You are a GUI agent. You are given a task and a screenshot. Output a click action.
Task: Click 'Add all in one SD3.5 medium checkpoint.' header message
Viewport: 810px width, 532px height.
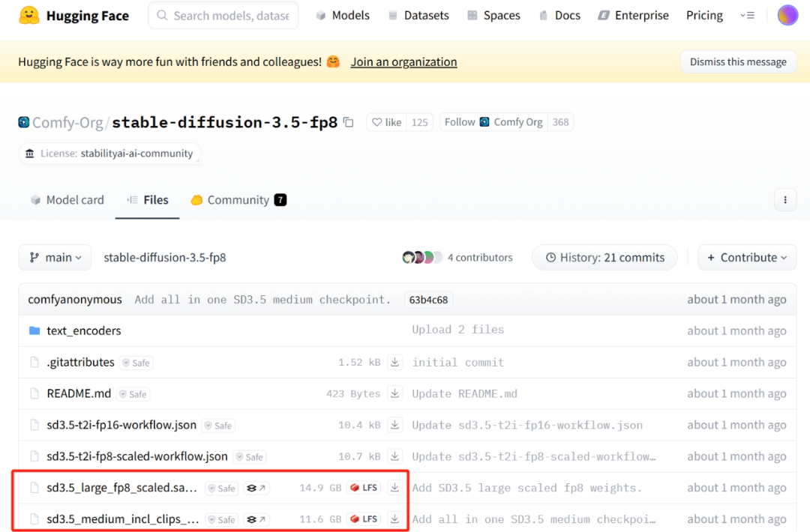(x=263, y=300)
